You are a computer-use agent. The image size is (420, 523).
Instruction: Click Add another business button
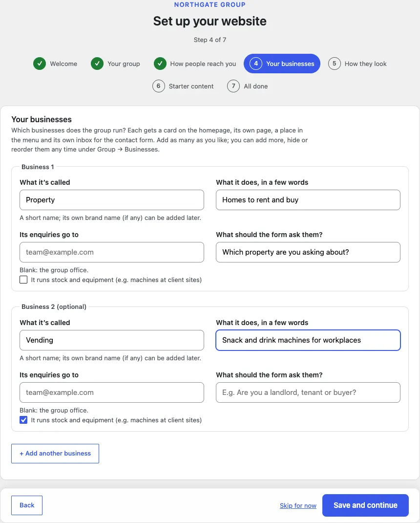click(55, 454)
